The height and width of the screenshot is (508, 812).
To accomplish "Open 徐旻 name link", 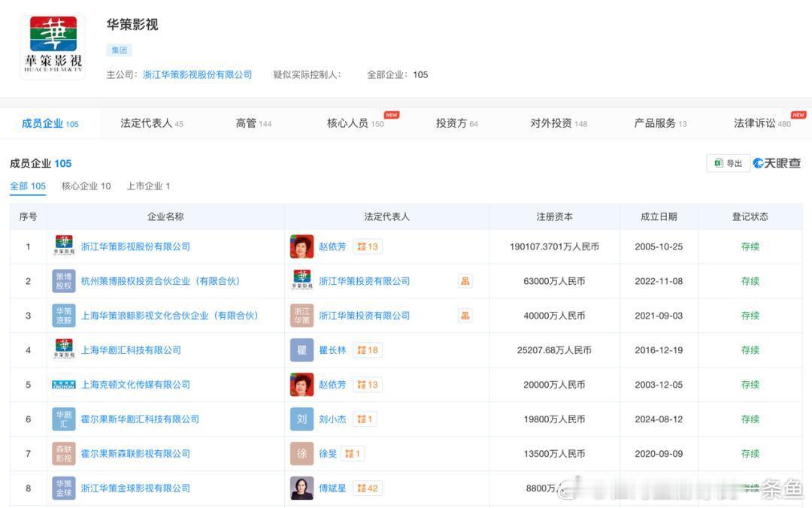I will [x=328, y=454].
